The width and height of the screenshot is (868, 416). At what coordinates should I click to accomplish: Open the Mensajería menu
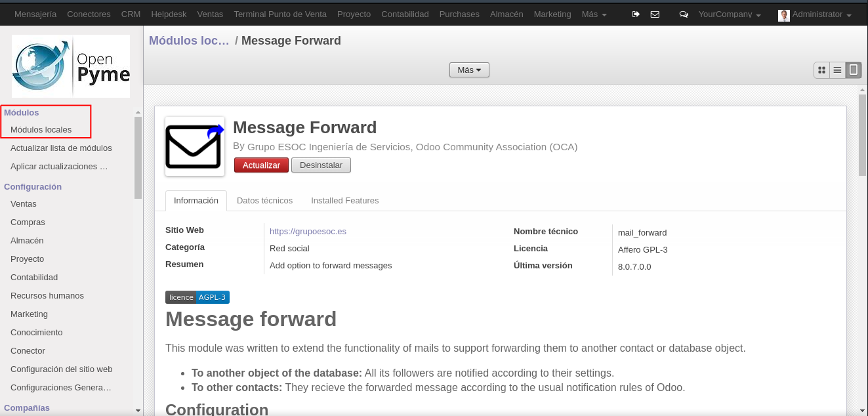point(35,14)
